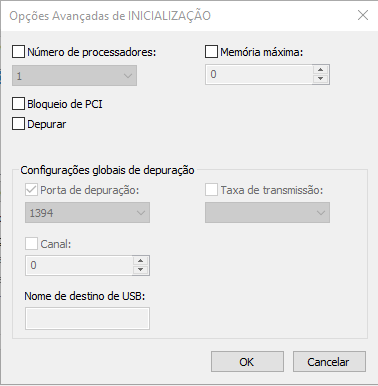Open the transmission rate dropdown
Image resolution: width=378 pixels, height=386 pixels.
(x=267, y=212)
